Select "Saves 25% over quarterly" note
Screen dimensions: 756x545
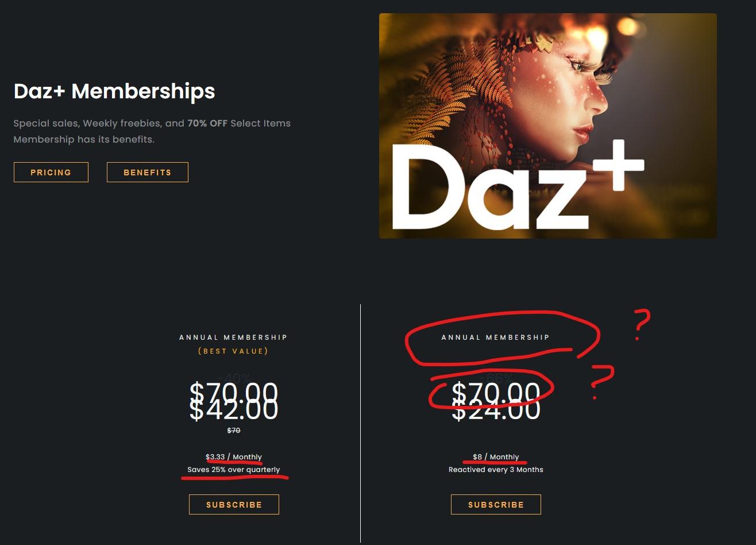pyautogui.click(x=234, y=470)
